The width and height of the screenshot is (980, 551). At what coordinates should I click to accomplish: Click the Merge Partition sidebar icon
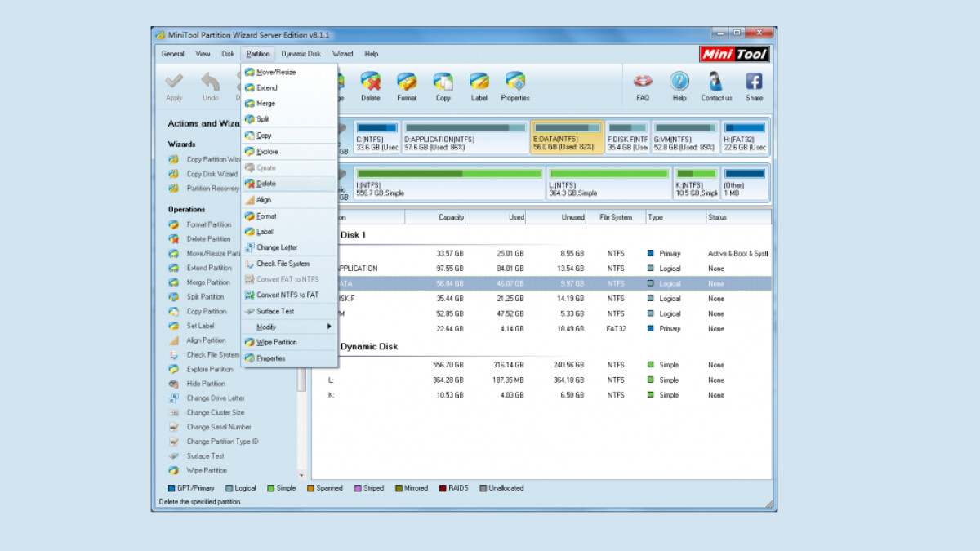pyautogui.click(x=174, y=282)
